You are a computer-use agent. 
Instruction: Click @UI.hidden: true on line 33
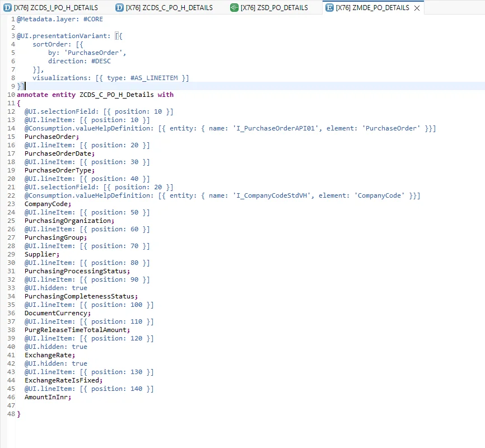(x=55, y=288)
